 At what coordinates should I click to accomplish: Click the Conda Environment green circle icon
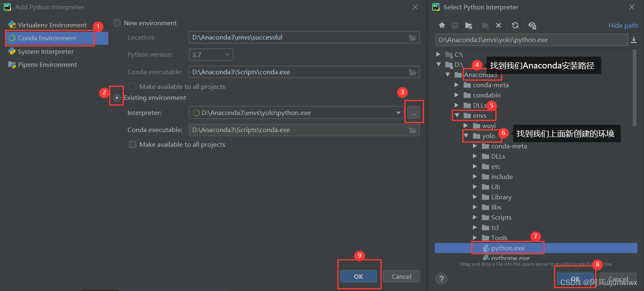[x=12, y=38]
